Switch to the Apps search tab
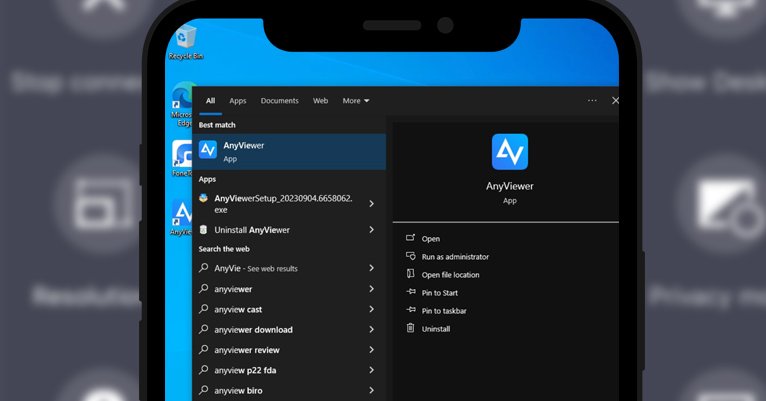This screenshot has width=766, height=401. click(x=238, y=101)
